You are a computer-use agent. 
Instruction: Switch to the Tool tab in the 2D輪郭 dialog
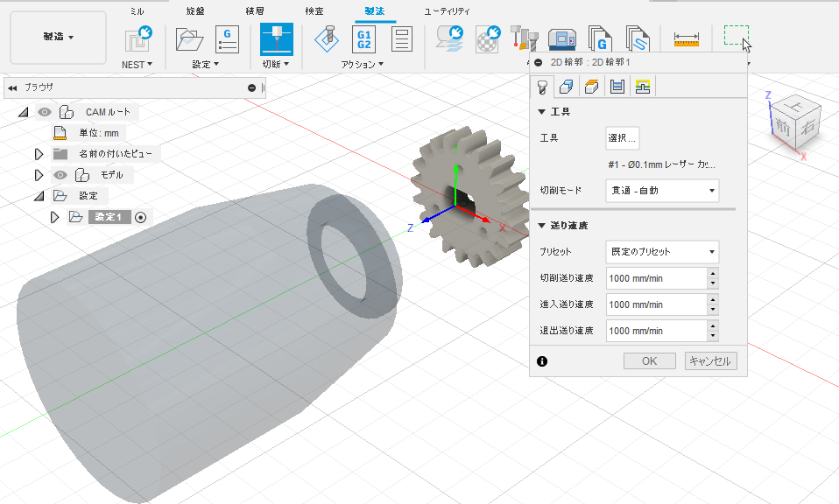[542, 87]
